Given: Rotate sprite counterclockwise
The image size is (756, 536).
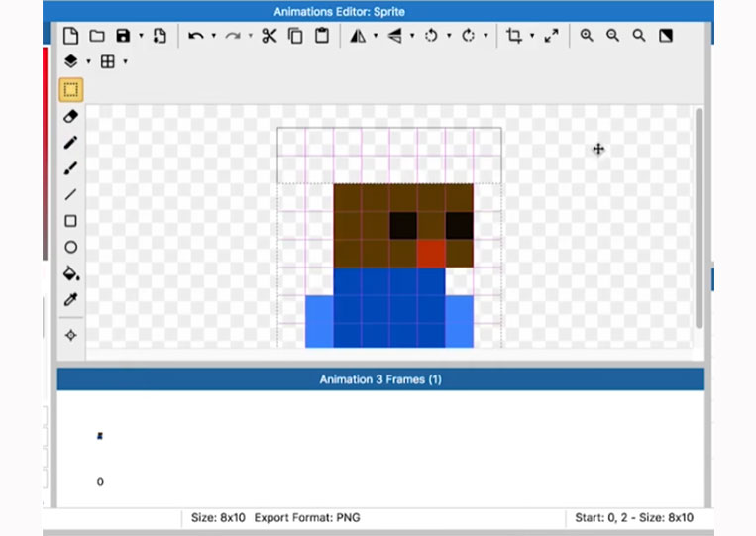Looking at the screenshot, I should click(x=432, y=36).
